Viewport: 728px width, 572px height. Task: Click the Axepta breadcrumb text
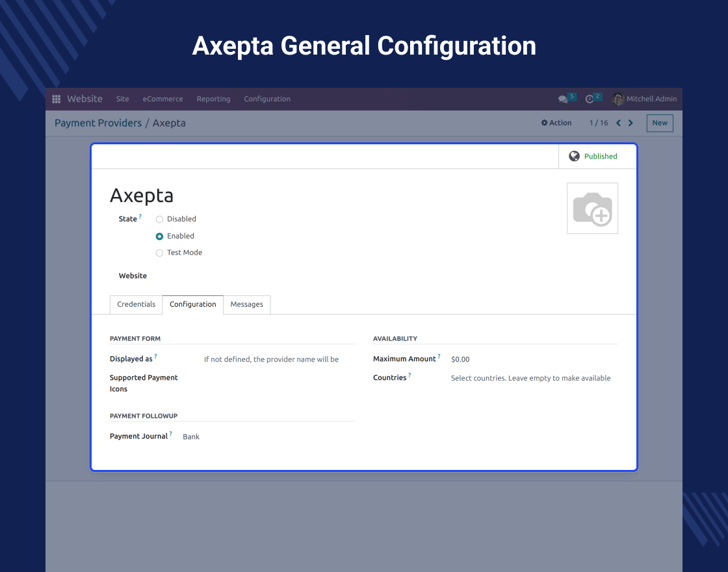(x=169, y=123)
